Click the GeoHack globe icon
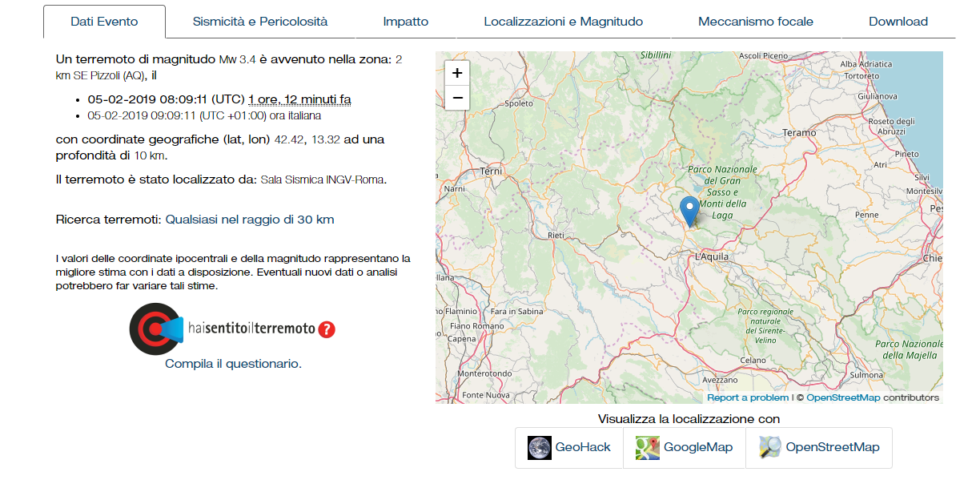The width and height of the screenshot is (980, 488). (540, 447)
